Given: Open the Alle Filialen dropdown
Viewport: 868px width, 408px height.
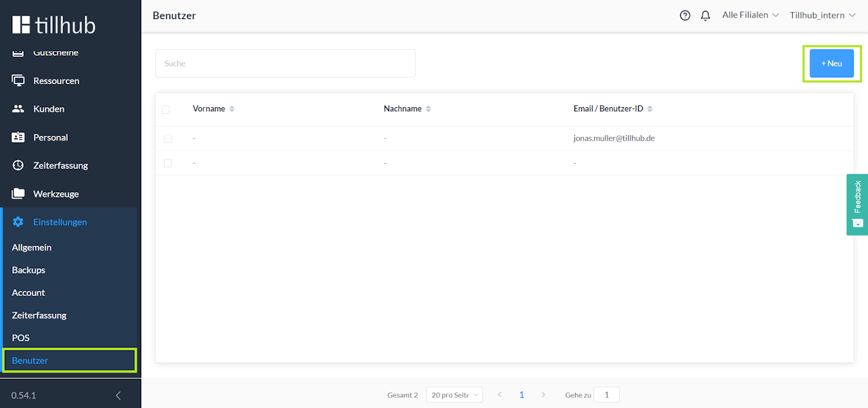Looking at the screenshot, I should (751, 15).
